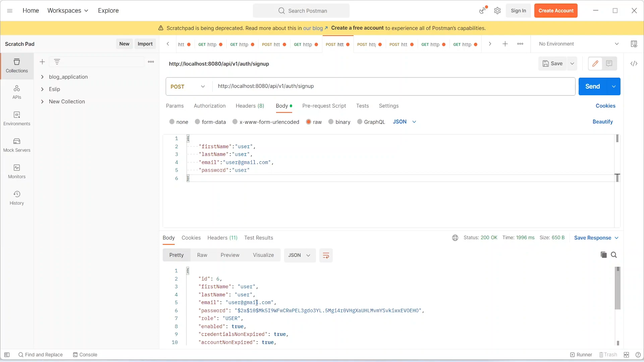Click the two-pane view icon in status bar

626,355
